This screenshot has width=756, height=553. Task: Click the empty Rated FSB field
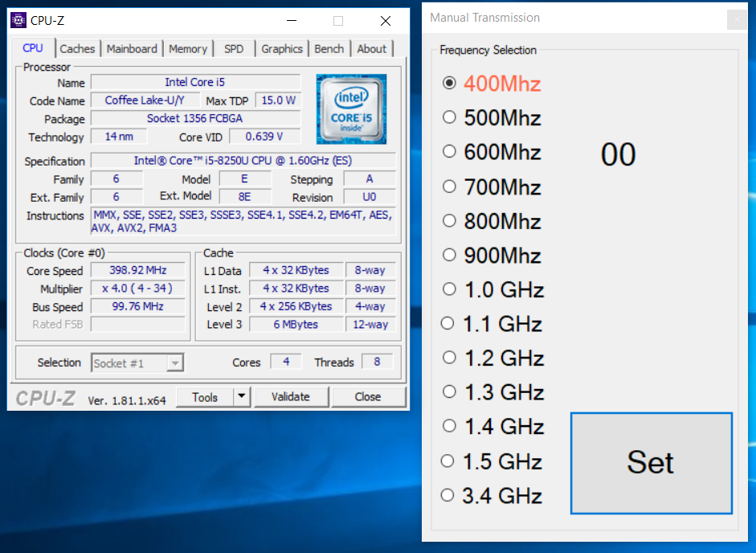click(x=138, y=324)
